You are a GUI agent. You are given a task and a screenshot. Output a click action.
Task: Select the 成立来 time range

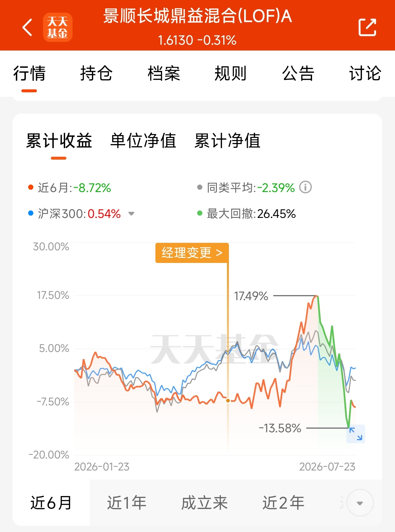pyautogui.click(x=204, y=503)
